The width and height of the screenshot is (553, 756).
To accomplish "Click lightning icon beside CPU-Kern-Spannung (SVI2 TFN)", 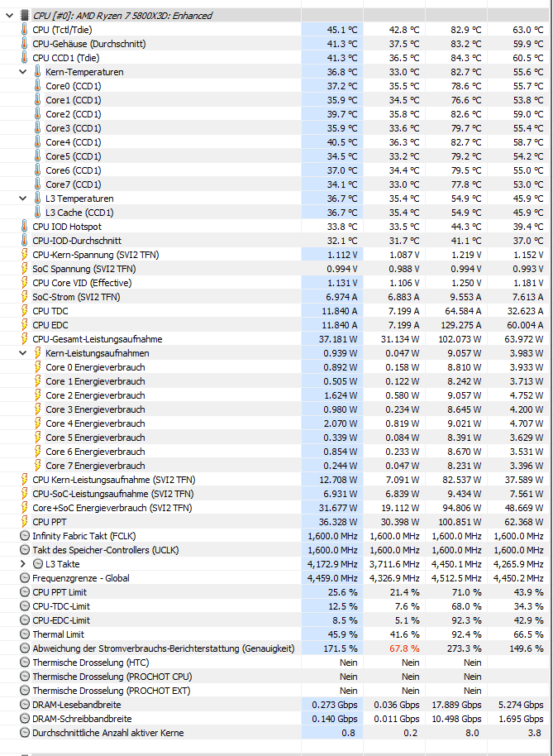I will tap(24, 255).
